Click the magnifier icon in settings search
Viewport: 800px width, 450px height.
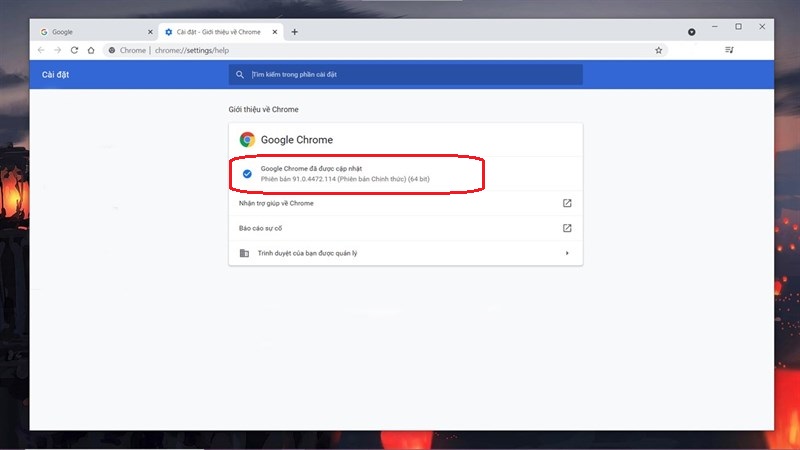pos(240,74)
